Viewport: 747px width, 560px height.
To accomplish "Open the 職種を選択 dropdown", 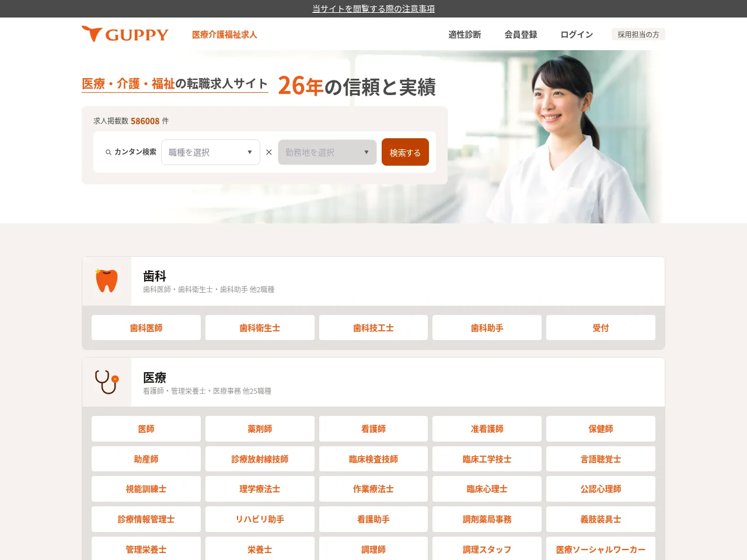I will click(x=211, y=152).
